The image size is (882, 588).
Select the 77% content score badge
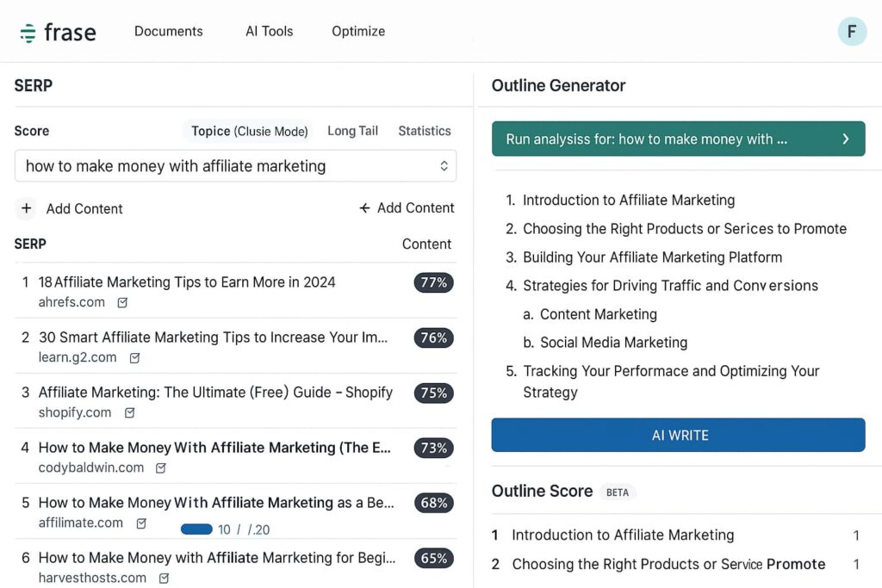(433, 282)
